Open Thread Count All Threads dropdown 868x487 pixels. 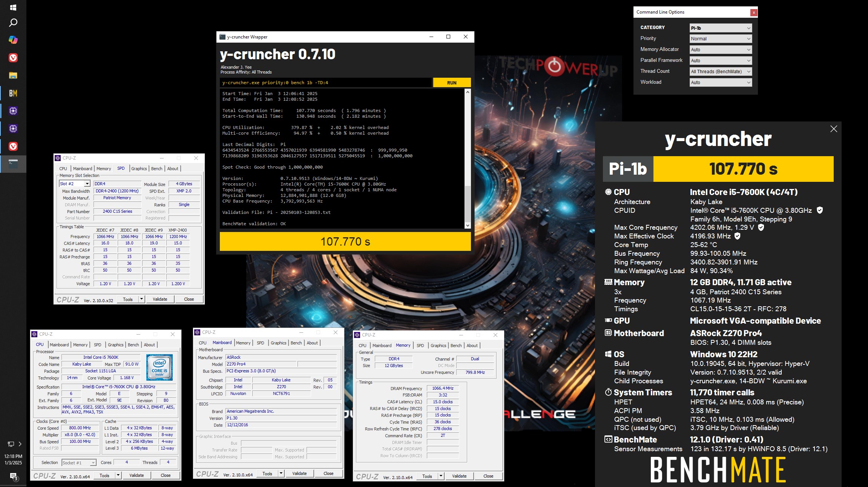click(721, 72)
